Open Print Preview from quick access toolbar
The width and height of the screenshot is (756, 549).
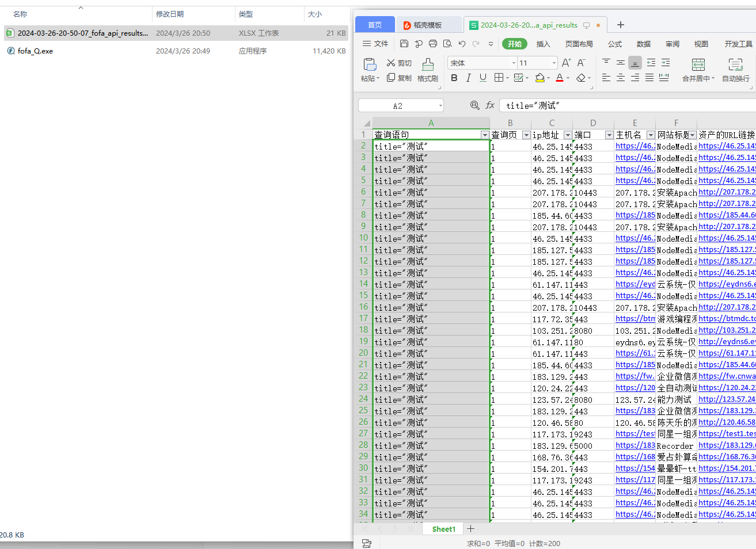(447, 44)
